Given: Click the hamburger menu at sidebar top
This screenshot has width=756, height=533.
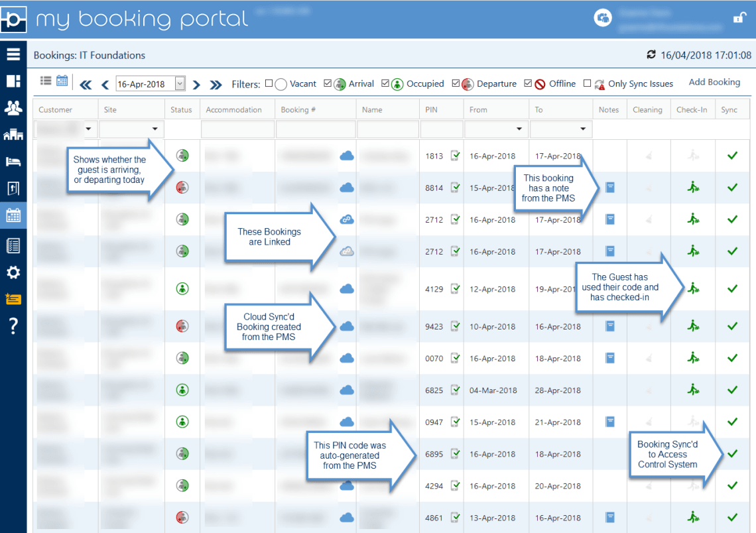Looking at the screenshot, I should click(13, 54).
